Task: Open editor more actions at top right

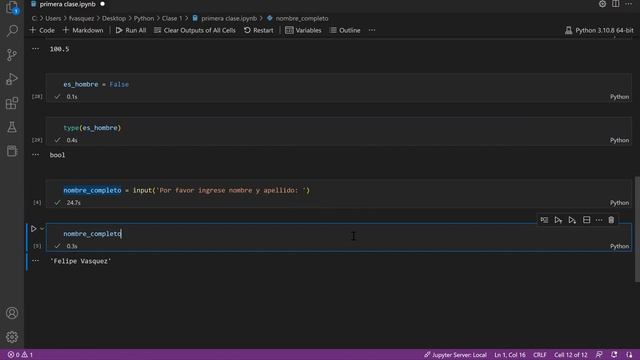Action: click(629, 4)
